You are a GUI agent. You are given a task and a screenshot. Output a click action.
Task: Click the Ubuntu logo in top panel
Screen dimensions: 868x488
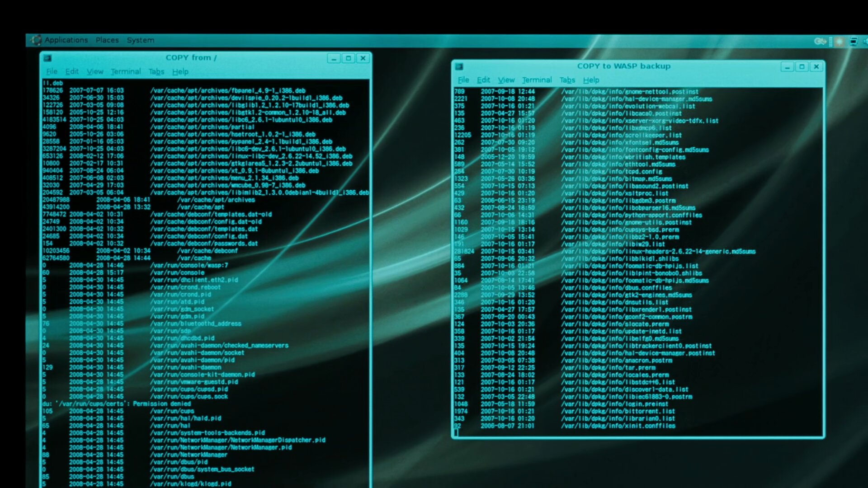pyautogui.click(x=36, y=40)
